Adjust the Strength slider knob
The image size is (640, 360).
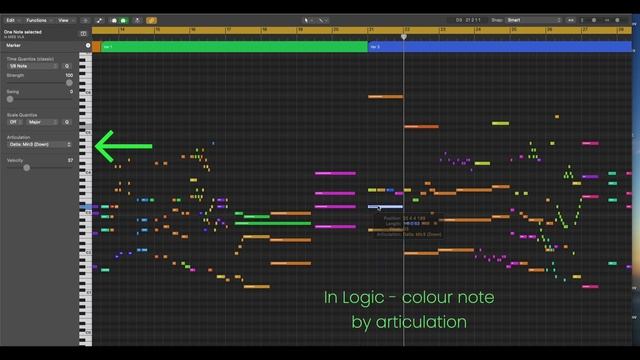click(x=69, y=83)
